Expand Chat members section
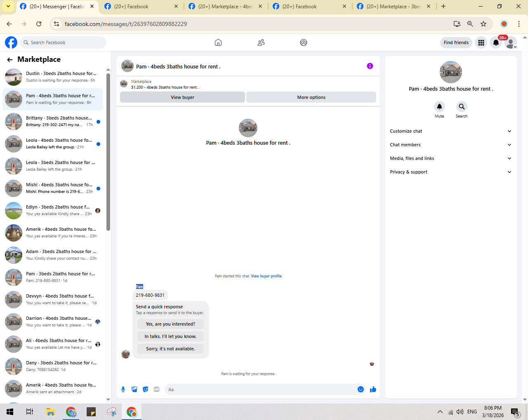 click(450, 145)
